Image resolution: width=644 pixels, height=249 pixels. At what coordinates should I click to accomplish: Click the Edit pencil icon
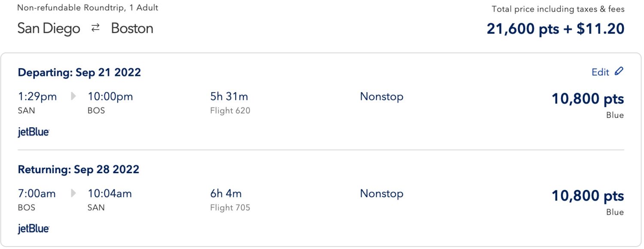tap(620, 72)
